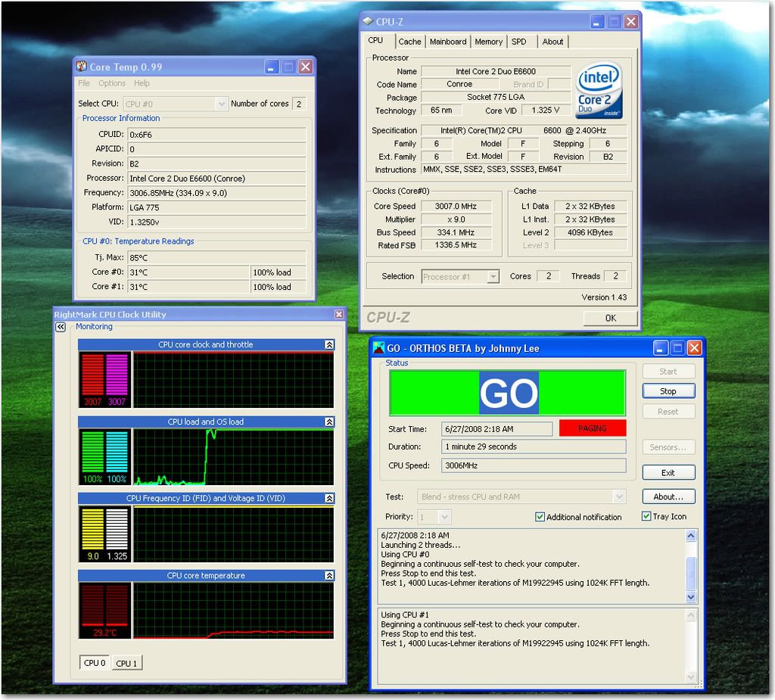Minimize the ORTHOS window
Image resolution: width=775 pixels, height=700 pixels.
point(660,348)
